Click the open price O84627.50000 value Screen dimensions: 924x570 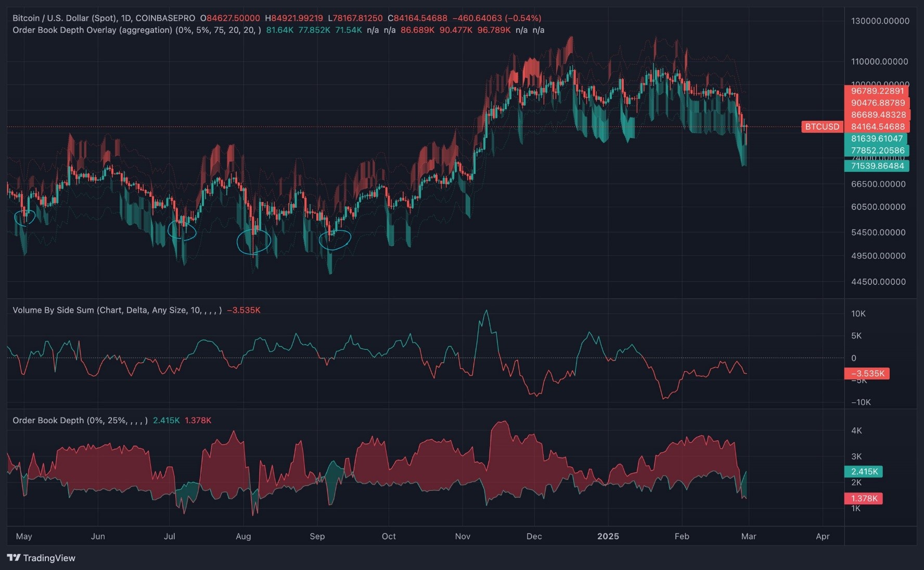coord(230,18)
